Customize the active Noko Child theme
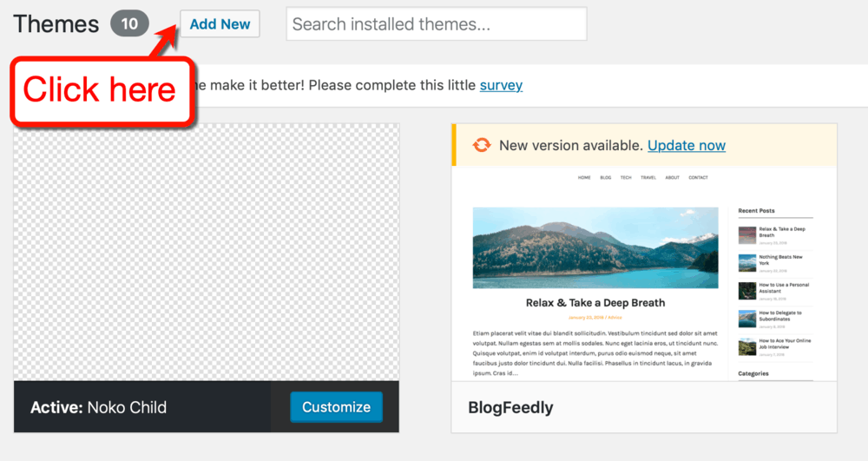The image size is (868, 461). 336,407
